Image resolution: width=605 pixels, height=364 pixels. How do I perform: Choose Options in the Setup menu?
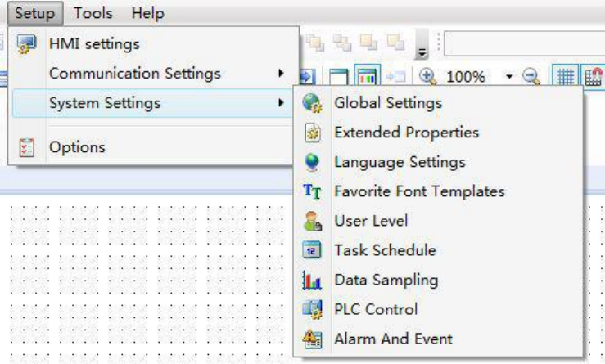pos(77,147)
